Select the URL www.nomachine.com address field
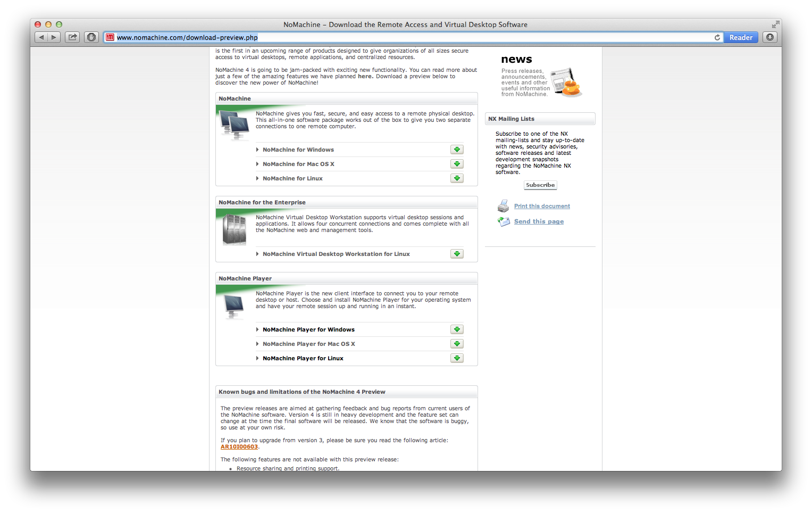 tap(413, 37)
